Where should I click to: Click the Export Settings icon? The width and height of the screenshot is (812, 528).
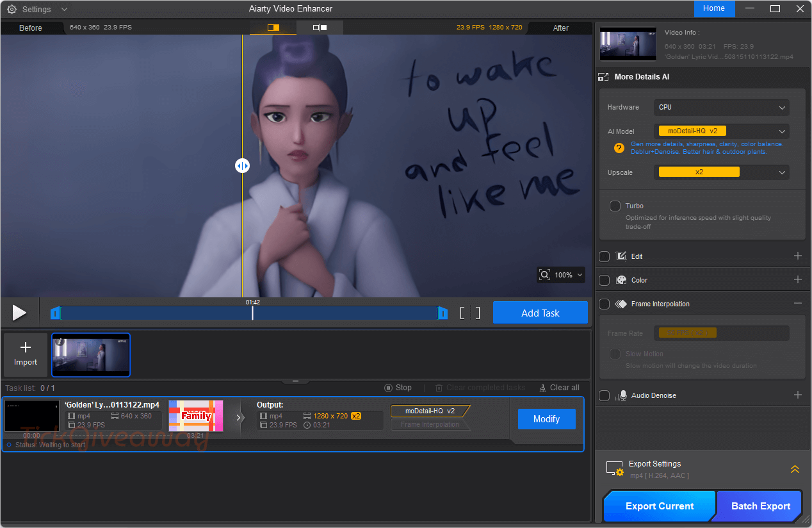tap(615, 468)
